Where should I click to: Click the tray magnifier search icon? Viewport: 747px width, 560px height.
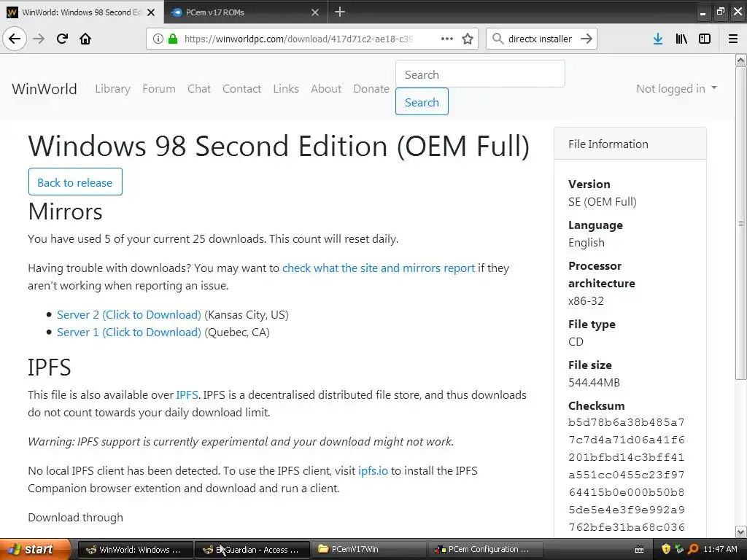693,549
